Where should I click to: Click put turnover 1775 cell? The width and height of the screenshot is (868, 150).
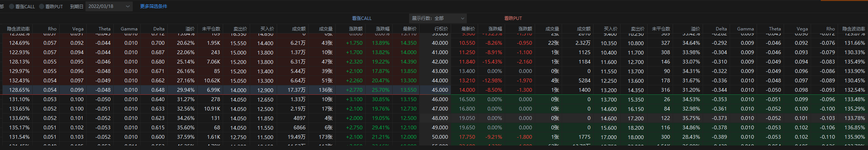tap(585, 137)
